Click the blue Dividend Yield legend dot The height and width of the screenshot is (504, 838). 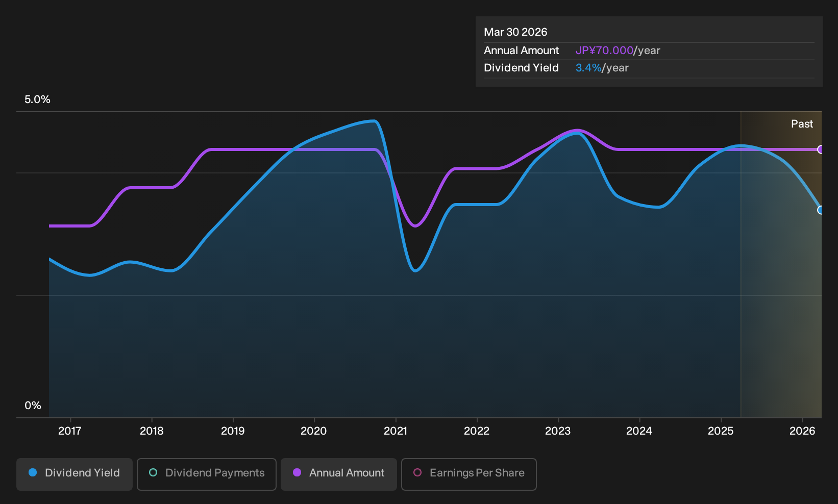[33, 473]
